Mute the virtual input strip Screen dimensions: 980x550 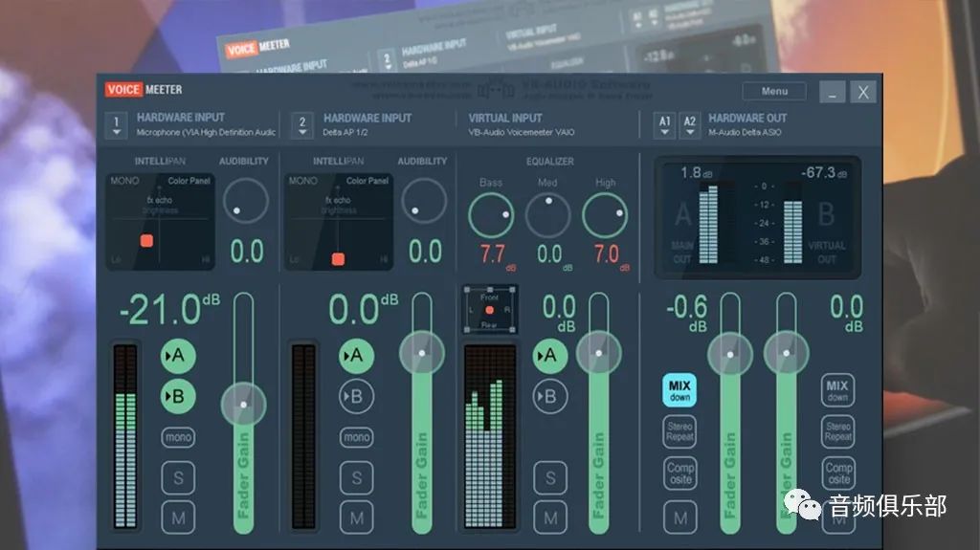pyautogui.click(x=550, y=517)
